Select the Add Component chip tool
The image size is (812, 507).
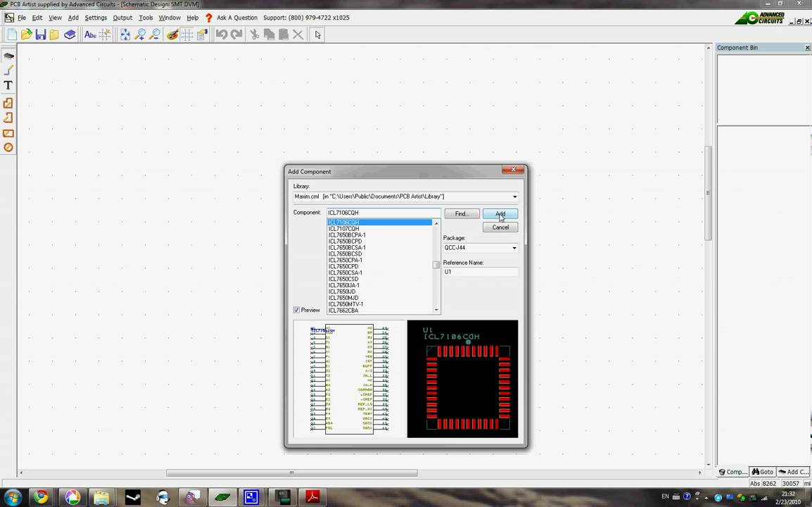pos(8,56)
